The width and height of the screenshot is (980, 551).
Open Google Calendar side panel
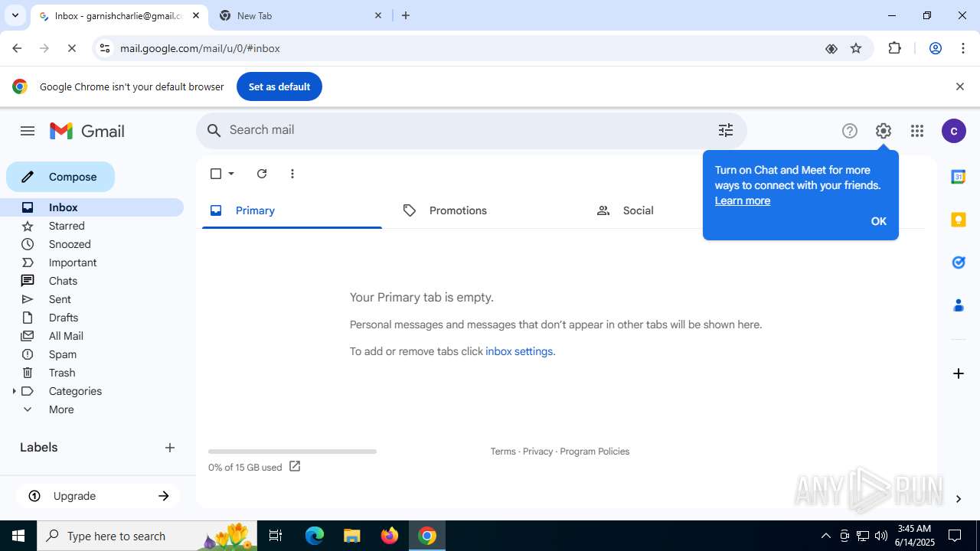[958, 177]
